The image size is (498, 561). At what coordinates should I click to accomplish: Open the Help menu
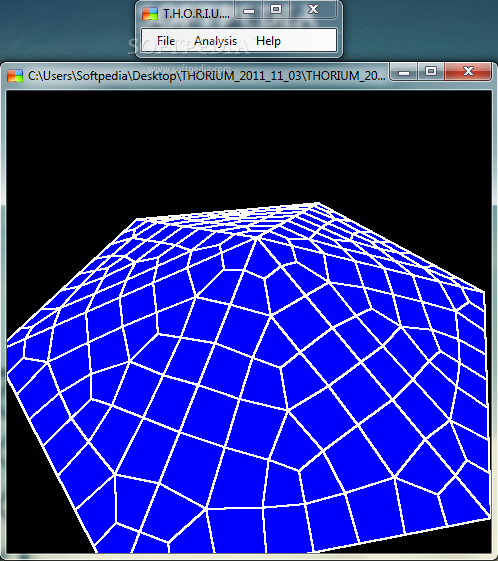(268, 41)
